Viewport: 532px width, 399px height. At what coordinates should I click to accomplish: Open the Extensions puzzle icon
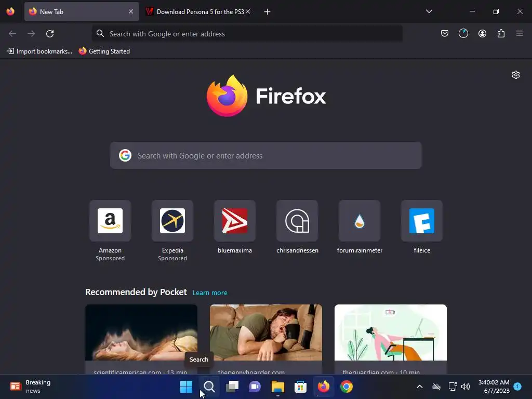(501, 33)
